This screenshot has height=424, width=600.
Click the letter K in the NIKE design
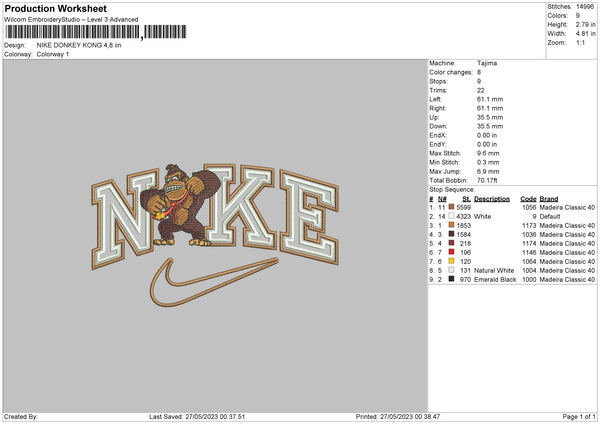point(239,205)
